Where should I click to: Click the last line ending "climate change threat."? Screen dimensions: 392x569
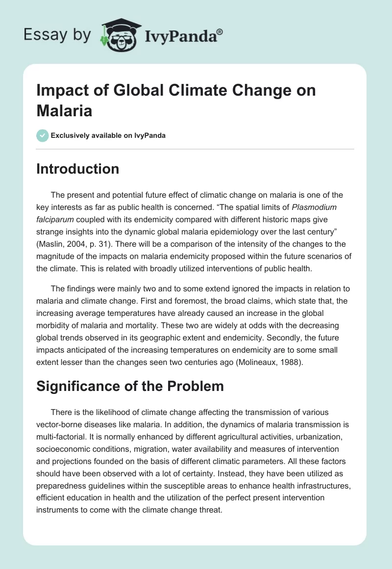click(129, 509)
